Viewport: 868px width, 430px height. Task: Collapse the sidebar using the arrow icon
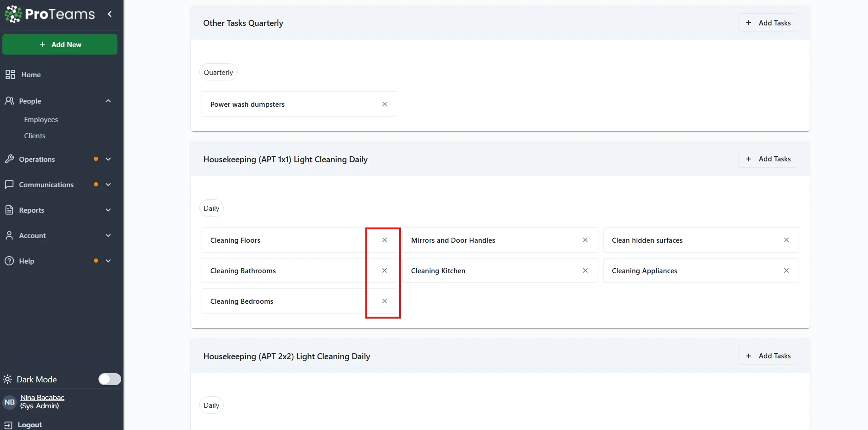point(110,14)
